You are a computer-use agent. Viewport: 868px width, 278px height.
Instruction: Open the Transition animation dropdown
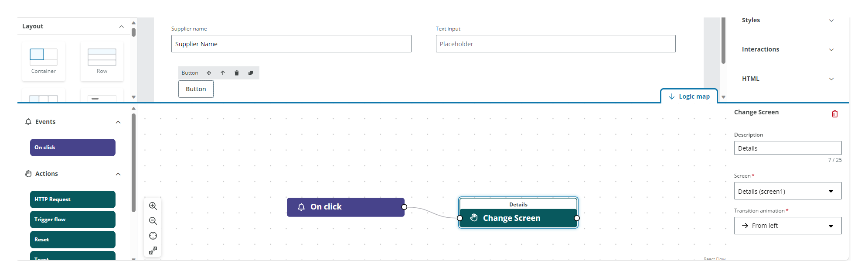tap(787, 226)
